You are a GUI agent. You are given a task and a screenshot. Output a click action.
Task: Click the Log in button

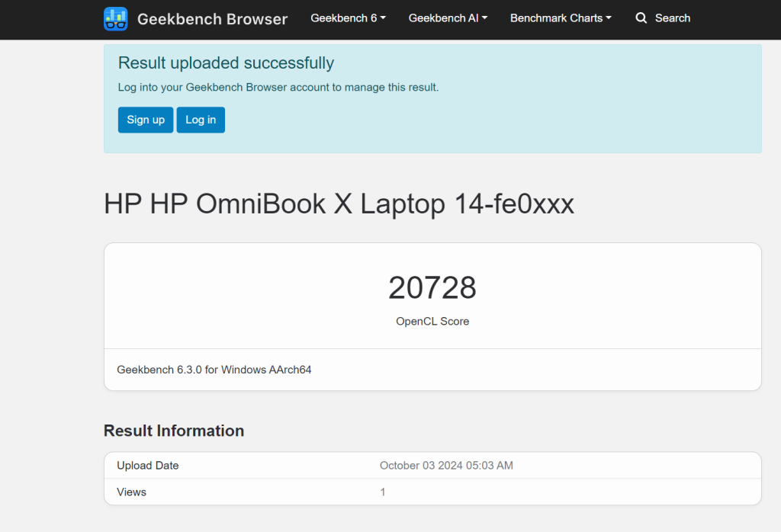pos(200,120)
